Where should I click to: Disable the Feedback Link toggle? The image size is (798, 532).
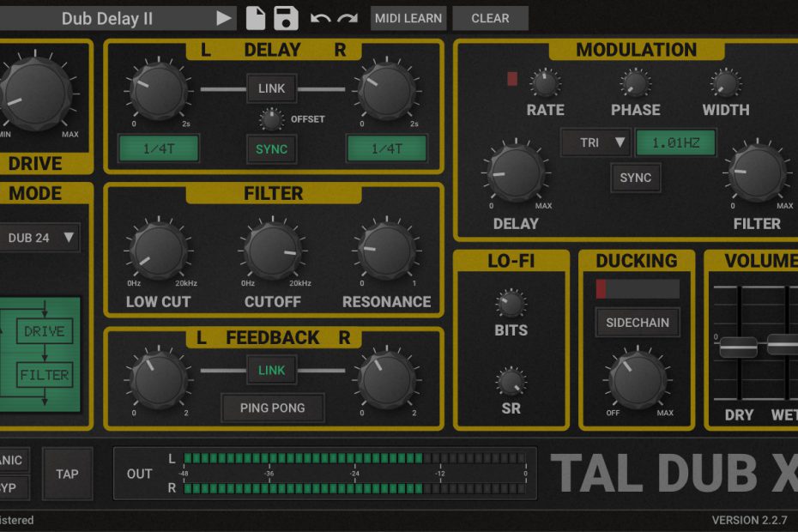tap(272, 371)
